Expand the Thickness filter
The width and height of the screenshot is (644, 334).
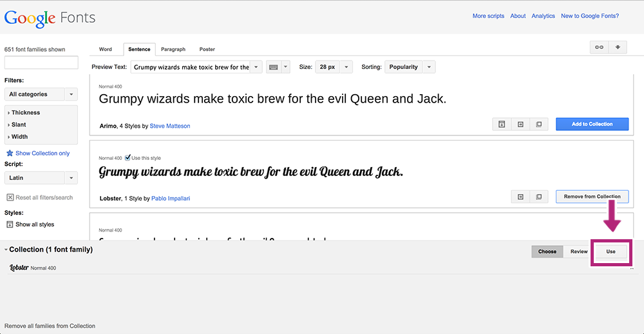point(24,112)
